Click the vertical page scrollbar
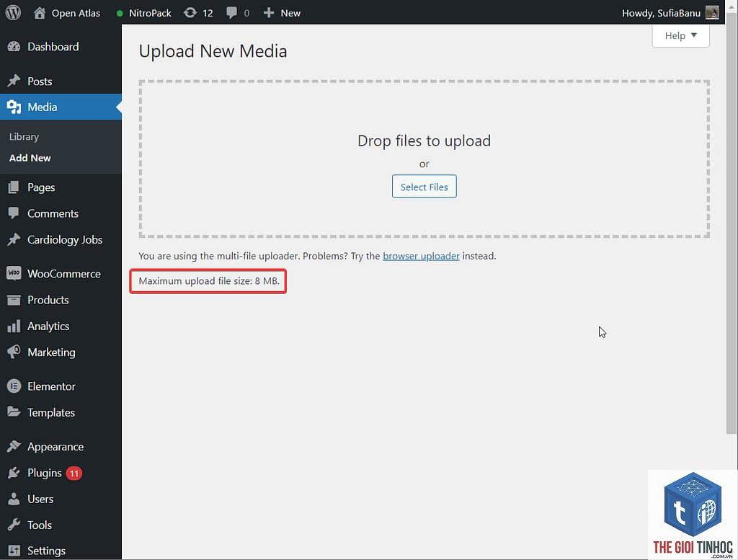The image size is (738, 560). 732,223
